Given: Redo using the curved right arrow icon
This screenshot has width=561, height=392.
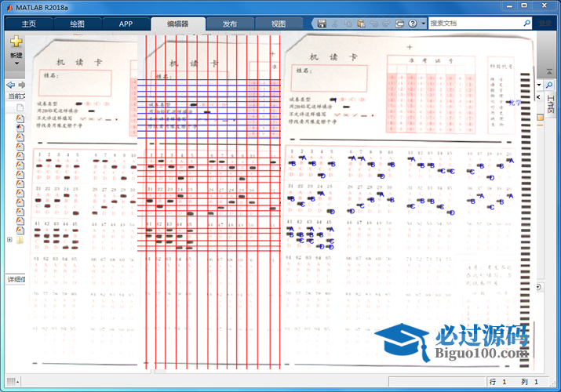Looking at the screenshot, I should 387,24.
